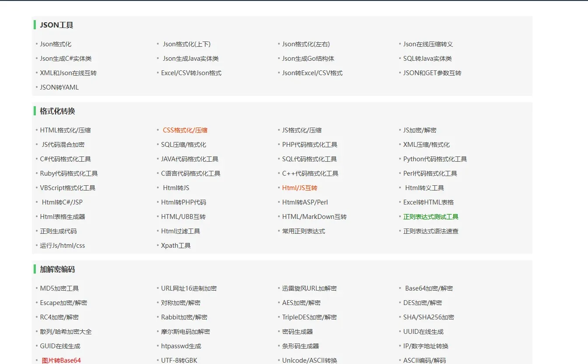Open Json生成Go结构体 converter
This screenshot has height=364, width=588.
pyautogui.click(x=308, y=58)
